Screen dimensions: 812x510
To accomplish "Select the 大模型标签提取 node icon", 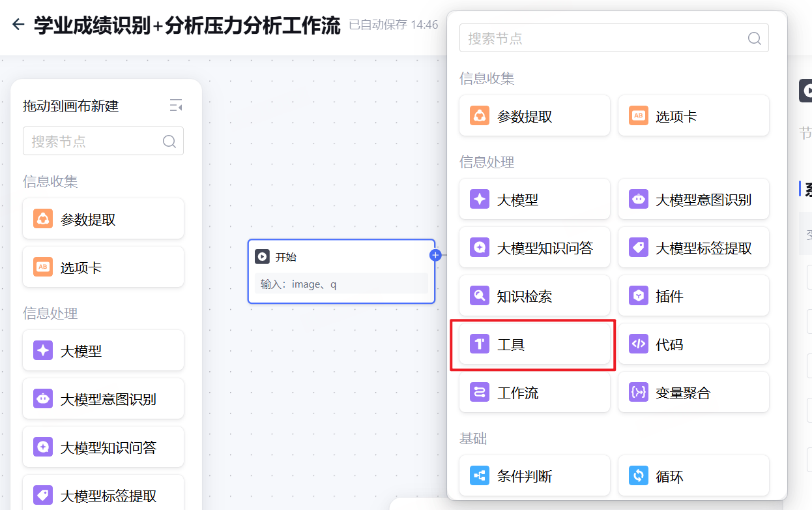I will [x=638, y=247].
